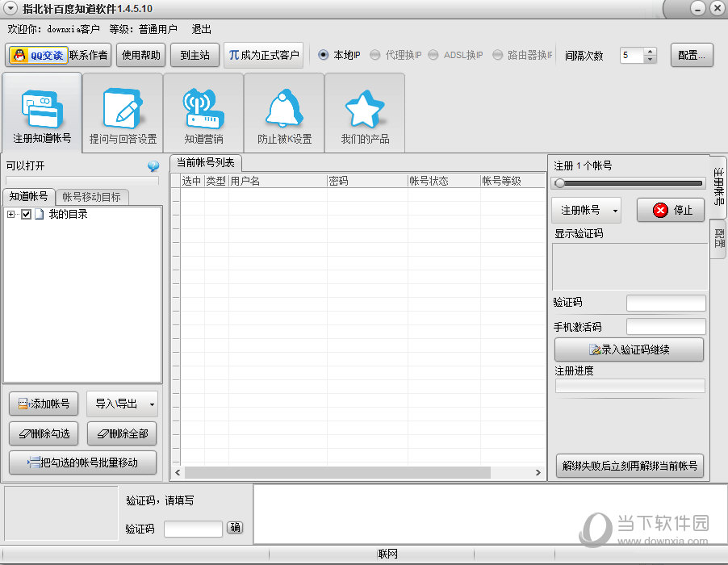Select the 代理换IP radio button
Screen dimensions: 728x565
[x=374, y=55]
